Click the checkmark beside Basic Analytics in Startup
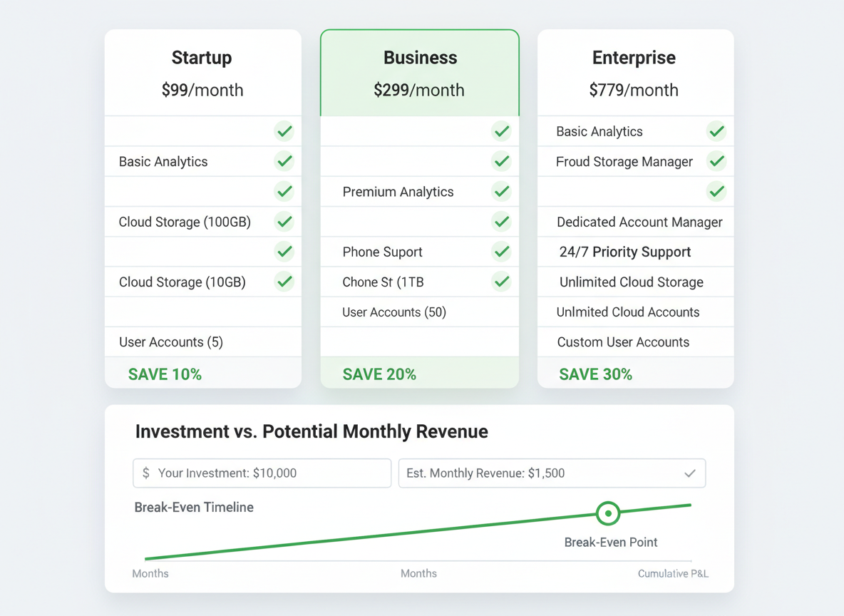 (284, 161)
